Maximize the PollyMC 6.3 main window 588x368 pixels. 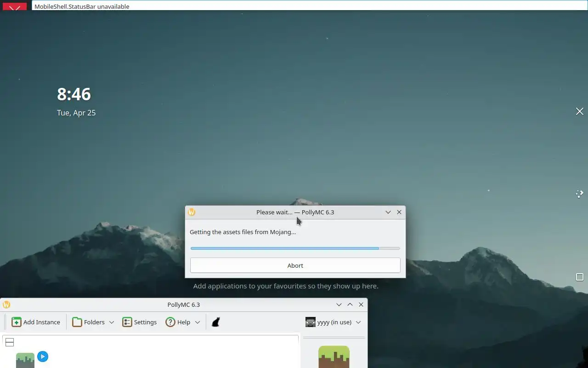tap(350, 305)
